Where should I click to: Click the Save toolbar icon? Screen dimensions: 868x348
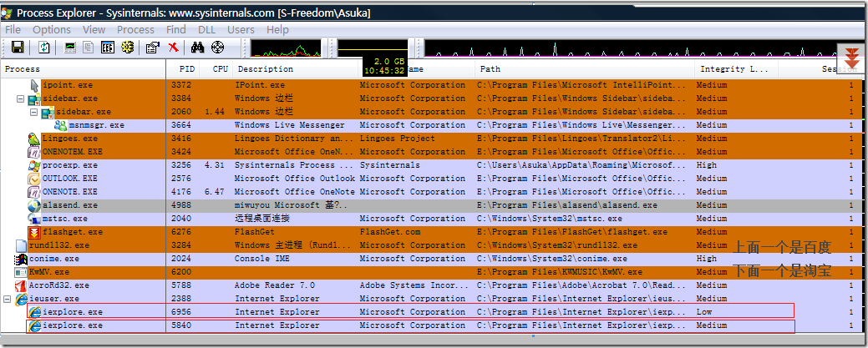(x=18, y=47)
